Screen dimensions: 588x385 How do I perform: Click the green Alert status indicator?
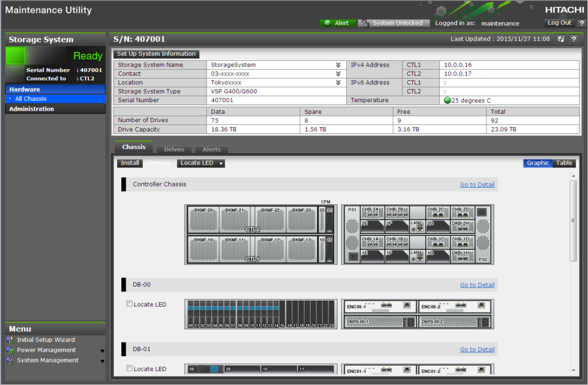(x=338, y=24)
